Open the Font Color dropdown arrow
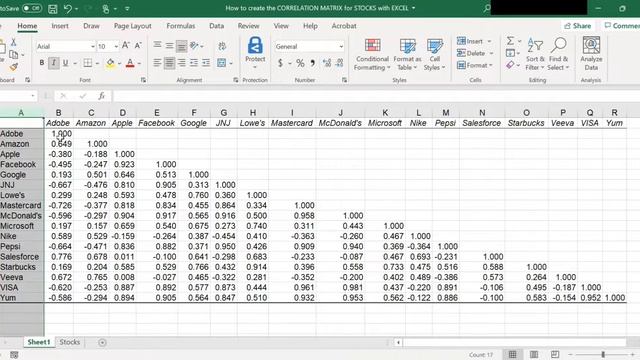The width and height of the screenshot is (640, 360). tap(139, 64)
